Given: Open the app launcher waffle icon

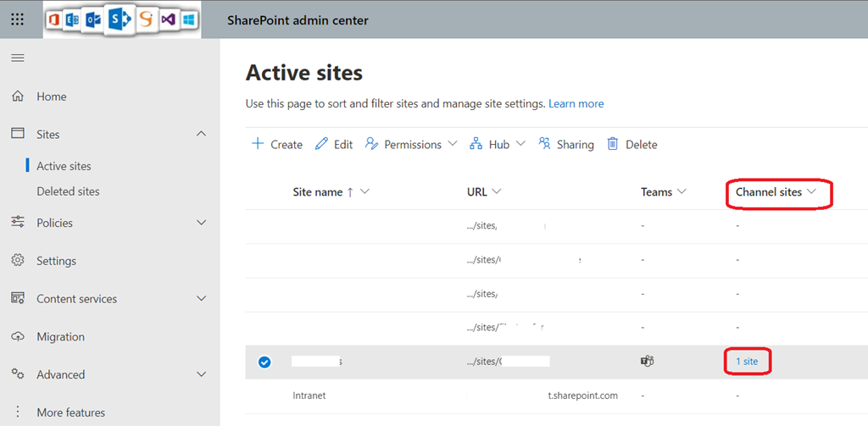Looking at the screenshot, I should coord(17,19).
